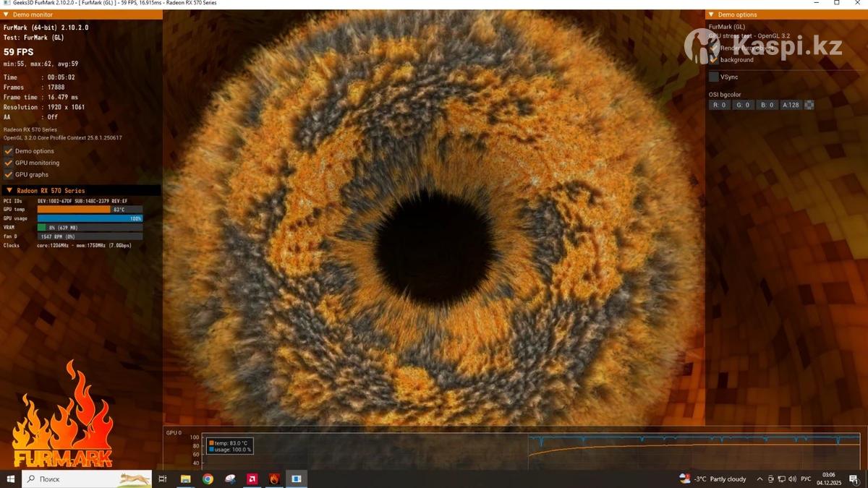Click the РУС language indicator
This screenshot has width=868, height=488.
(805, 479)
